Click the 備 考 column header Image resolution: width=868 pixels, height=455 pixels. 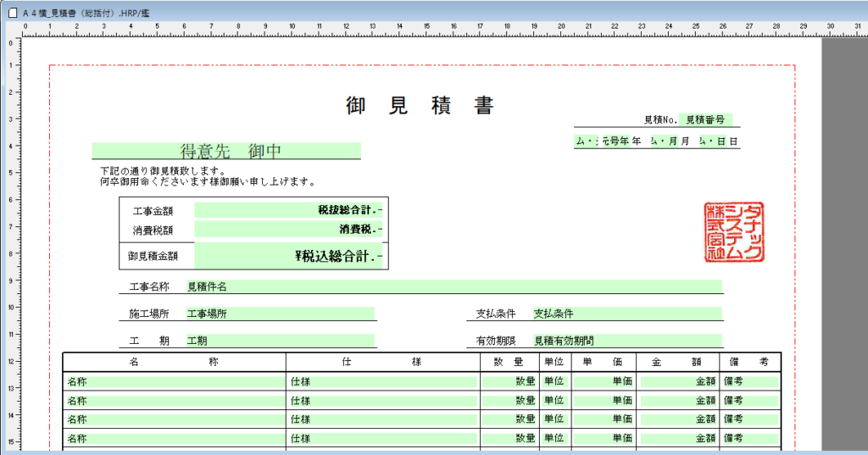(748, 362)
